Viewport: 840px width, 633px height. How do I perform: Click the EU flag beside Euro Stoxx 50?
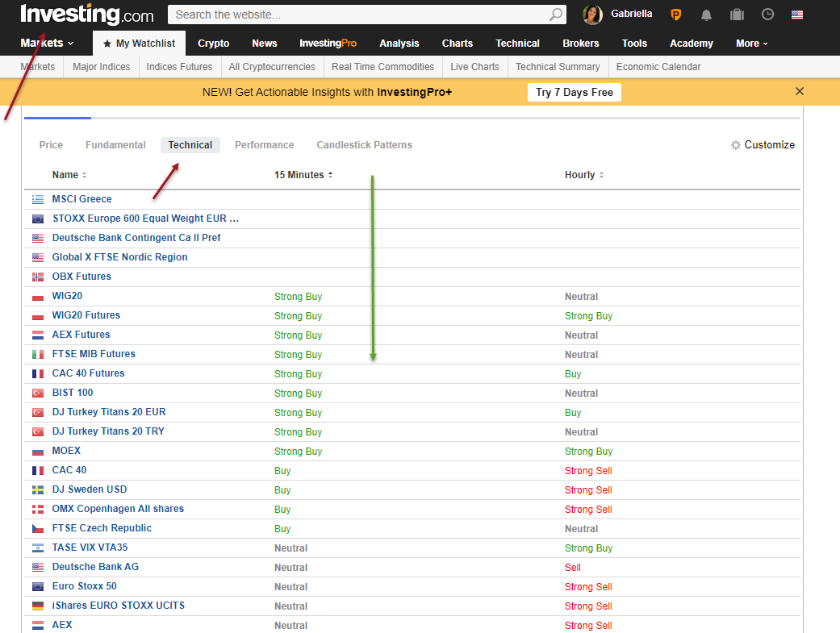37,586
